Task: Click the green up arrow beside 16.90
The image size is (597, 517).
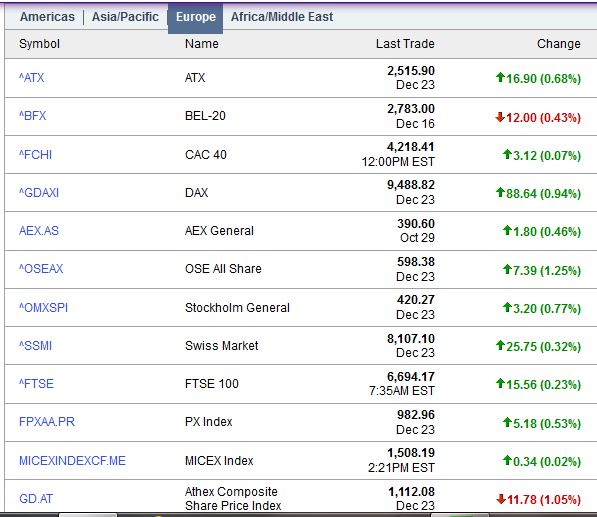Action: pos(500,77)
